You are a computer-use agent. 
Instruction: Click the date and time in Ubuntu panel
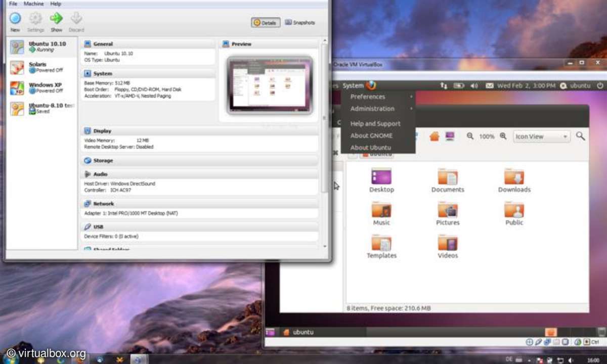coord(526,86)
